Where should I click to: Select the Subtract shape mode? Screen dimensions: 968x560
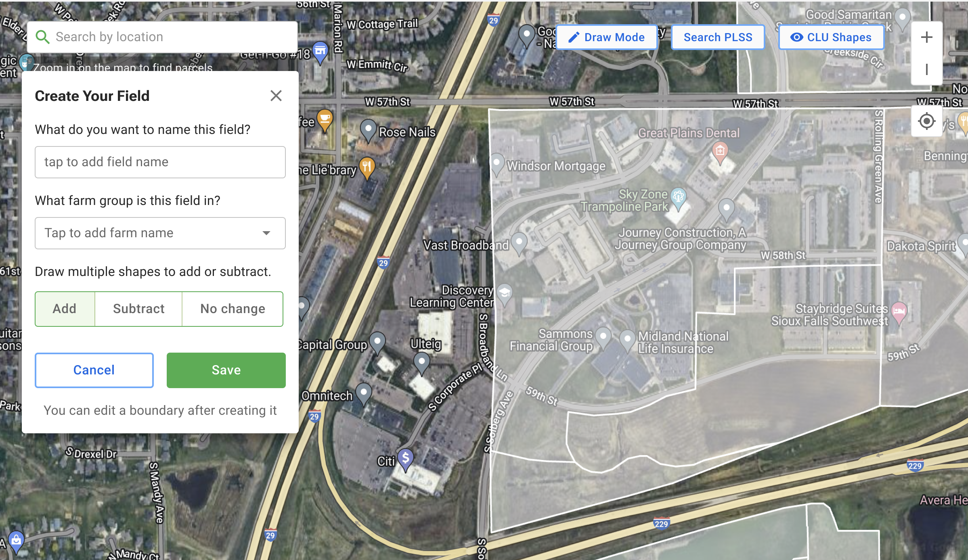click(x=138, y=309)
